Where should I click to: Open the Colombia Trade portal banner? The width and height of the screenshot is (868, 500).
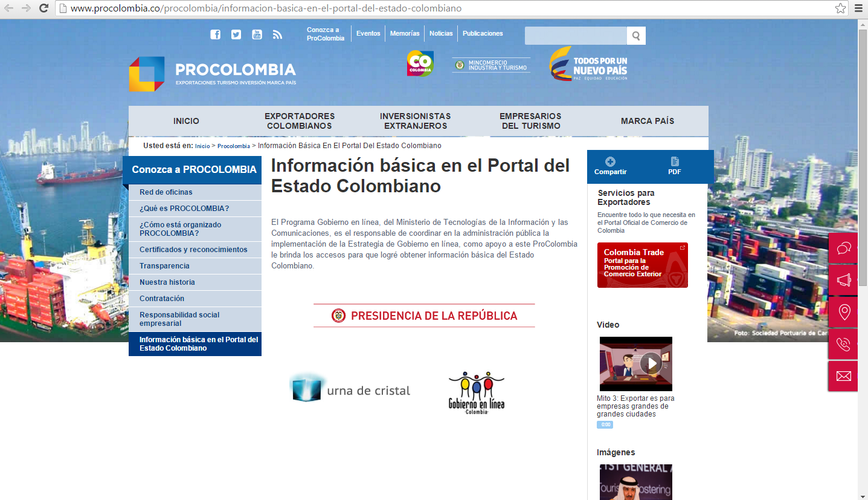point(642,265)
